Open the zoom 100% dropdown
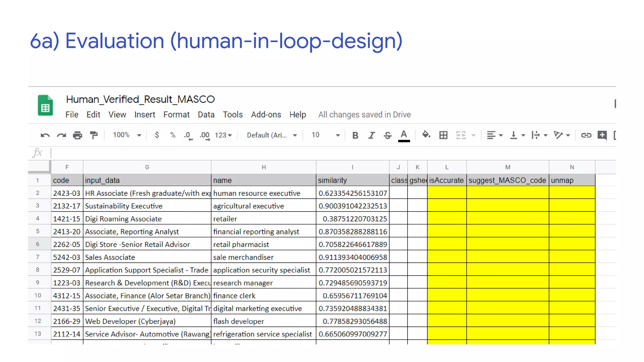This screenshot has height=362, width=644. (x=127, y=135)
